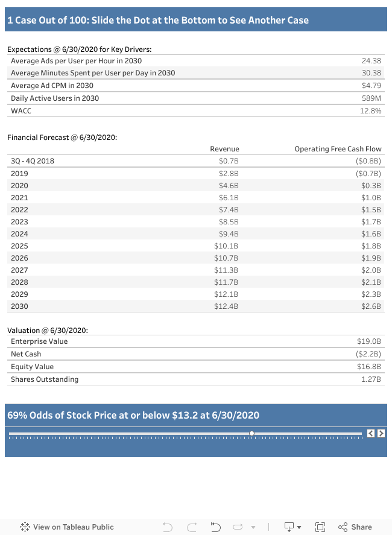
Task: Open the Download menu
Action: coord(293,527)
